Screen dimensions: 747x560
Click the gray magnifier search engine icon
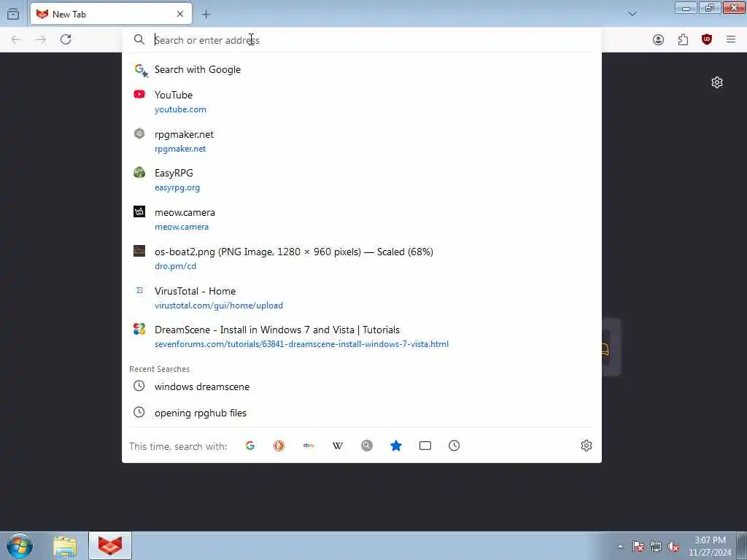(x=367, y=446)
